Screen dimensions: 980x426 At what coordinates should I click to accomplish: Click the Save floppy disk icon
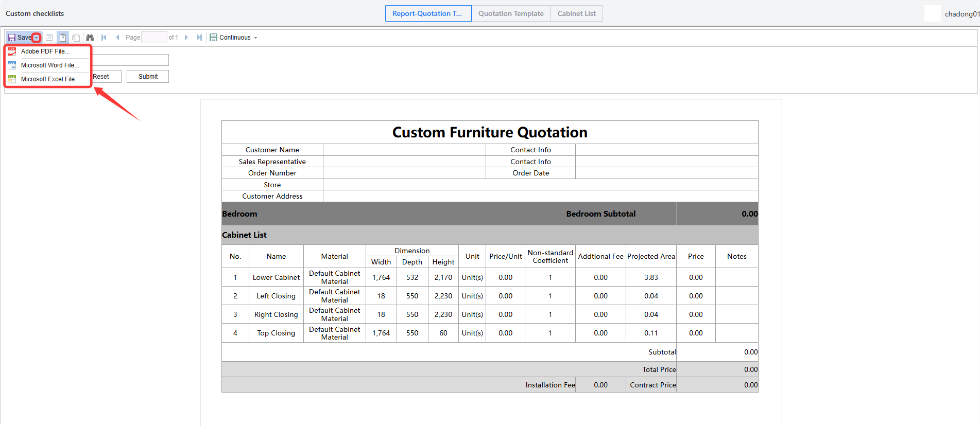pos(12,38)
